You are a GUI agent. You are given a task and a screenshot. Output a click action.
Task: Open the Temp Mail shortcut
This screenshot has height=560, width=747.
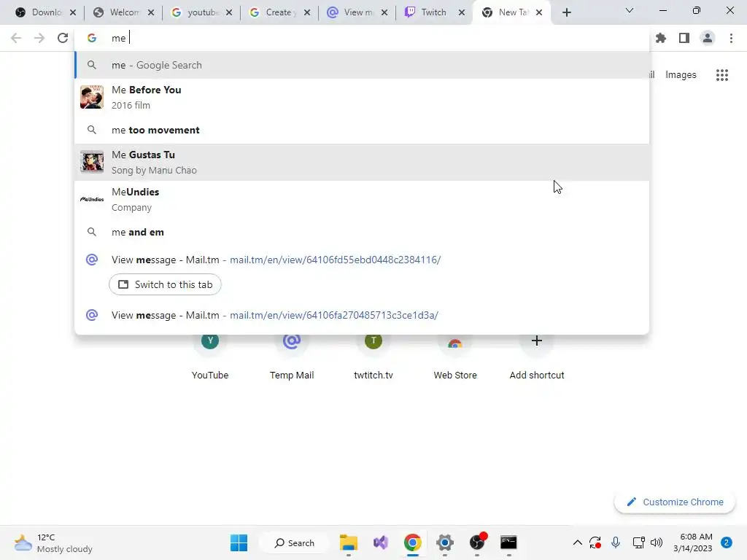tap(292, 357)
